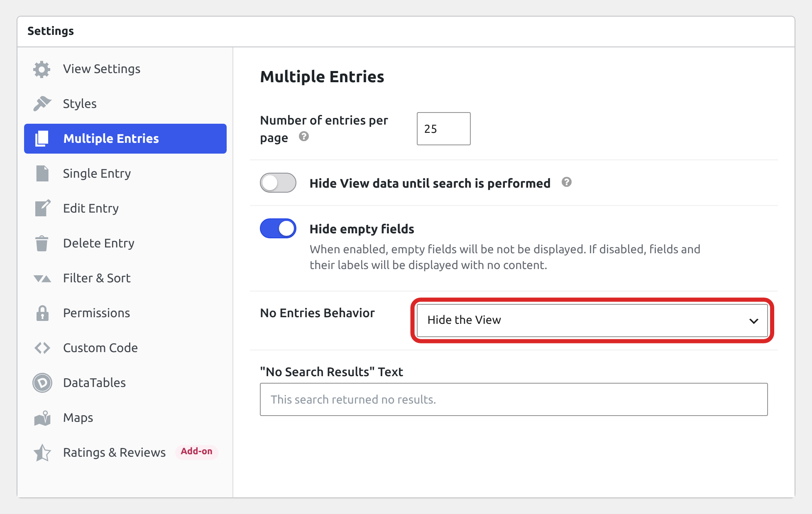Viewport: 812px width, 514px height.
Task: Click the Ratings & Reviews star icon
Action: tap(42, 453)
